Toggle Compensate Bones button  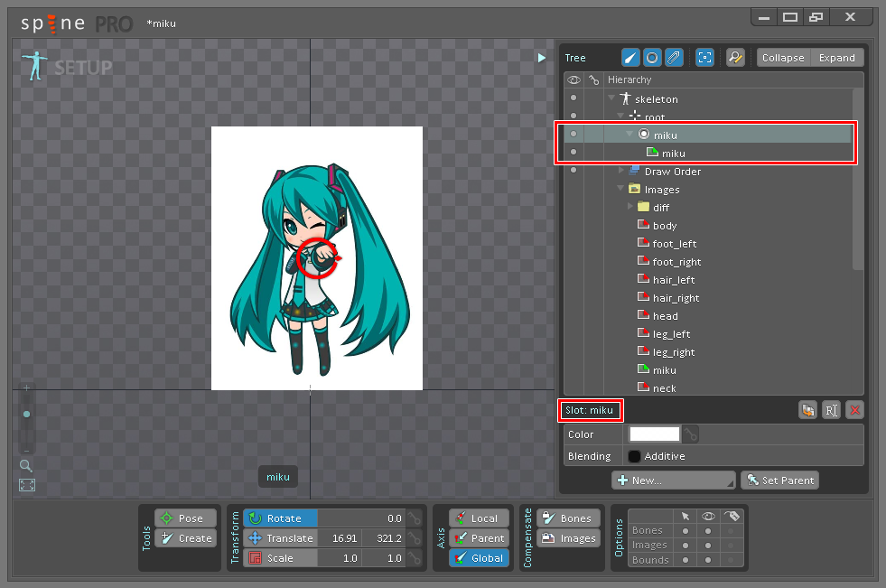(x=567, y=518)
